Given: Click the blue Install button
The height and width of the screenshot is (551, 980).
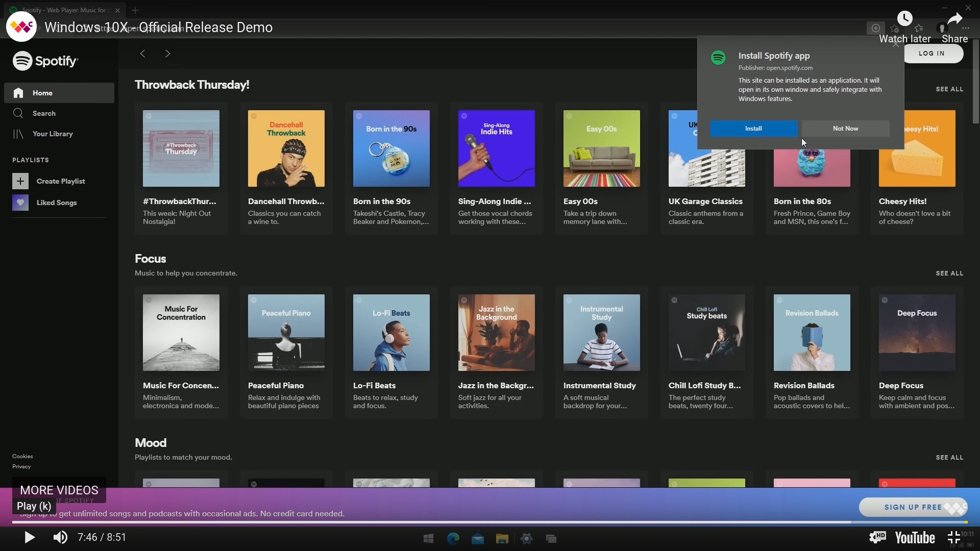Looking at the screenshot, I should (x=753, y=129).
